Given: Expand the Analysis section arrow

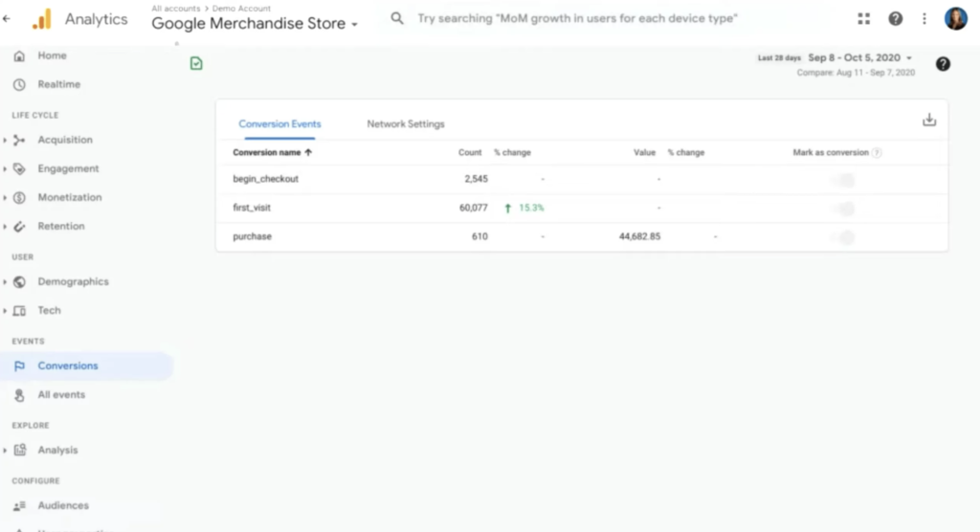Looking at the screenshot, I should [x=5, y=450].
